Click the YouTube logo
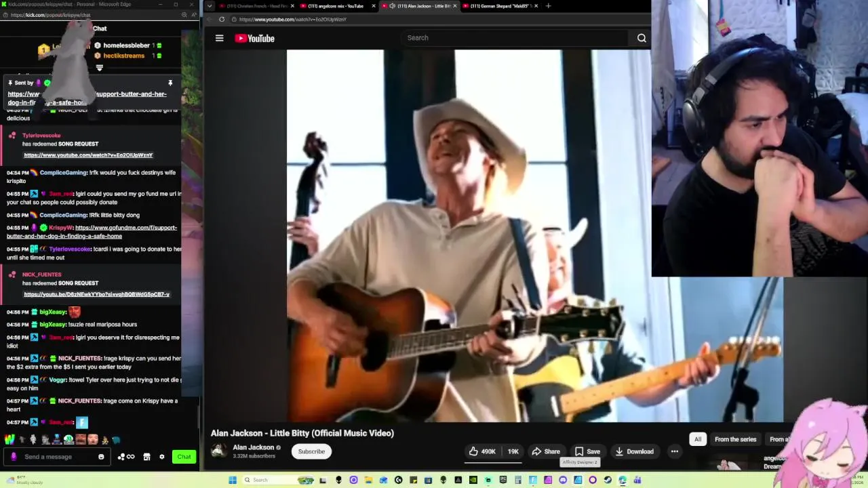 click(x=254, y=38)
